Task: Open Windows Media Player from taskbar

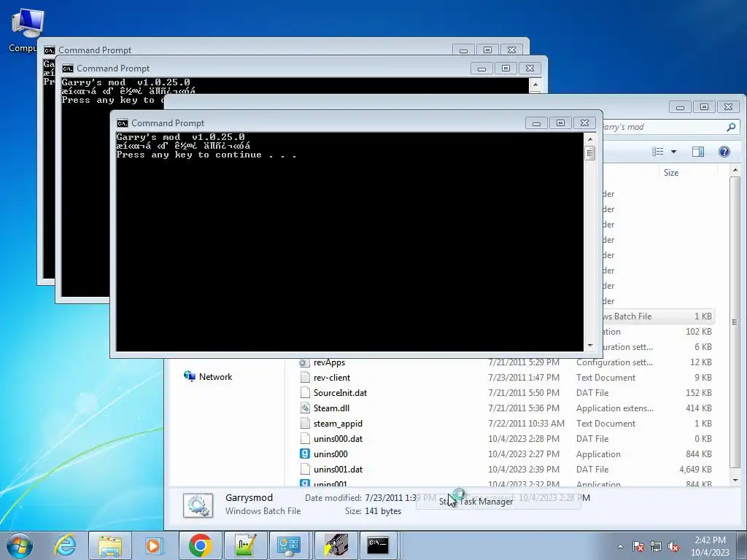Action: [x=154, y=545]
